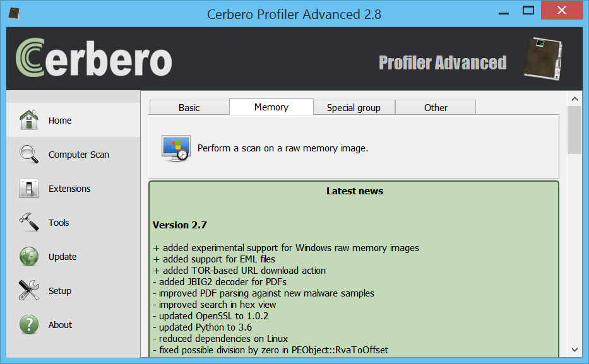Click the Computer Scan magnifier icon
589x364 pixels.
point(29,154)
